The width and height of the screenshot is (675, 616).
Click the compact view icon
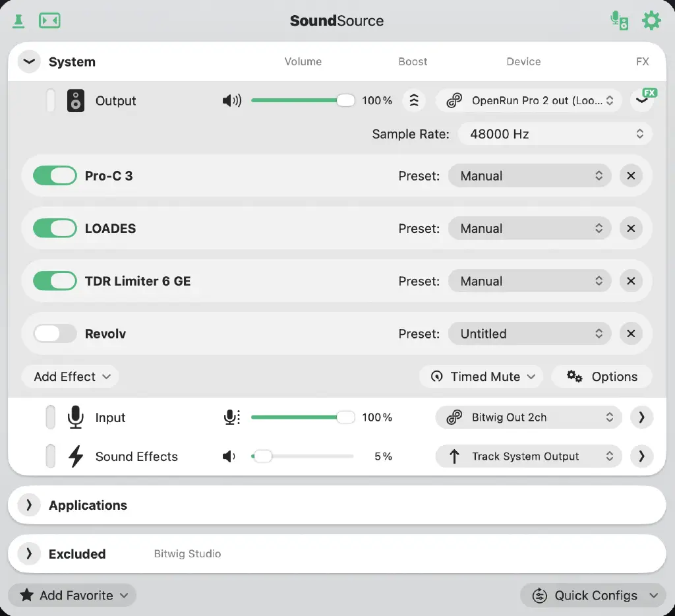[x=49, y=20]
